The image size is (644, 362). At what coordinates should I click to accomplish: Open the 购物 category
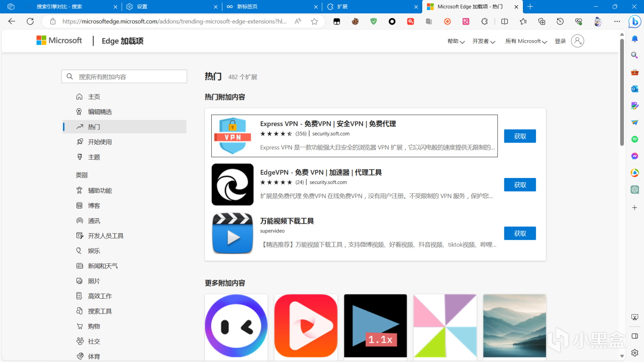click(125, 326)
